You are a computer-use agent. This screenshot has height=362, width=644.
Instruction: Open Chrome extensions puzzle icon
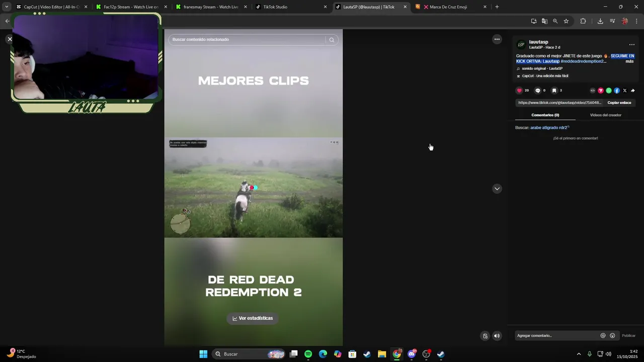click(583, 21)
